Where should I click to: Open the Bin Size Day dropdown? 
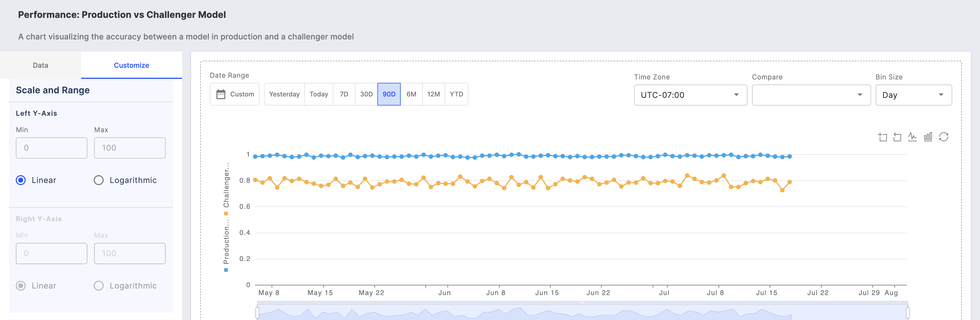pyautogui.click(x=913, y=95)
